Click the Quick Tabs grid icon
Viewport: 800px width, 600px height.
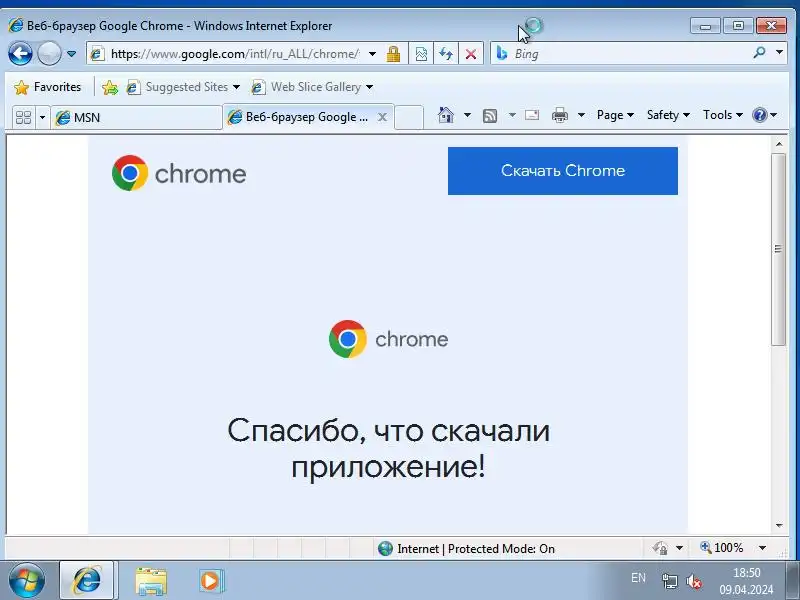click(23, 117)
